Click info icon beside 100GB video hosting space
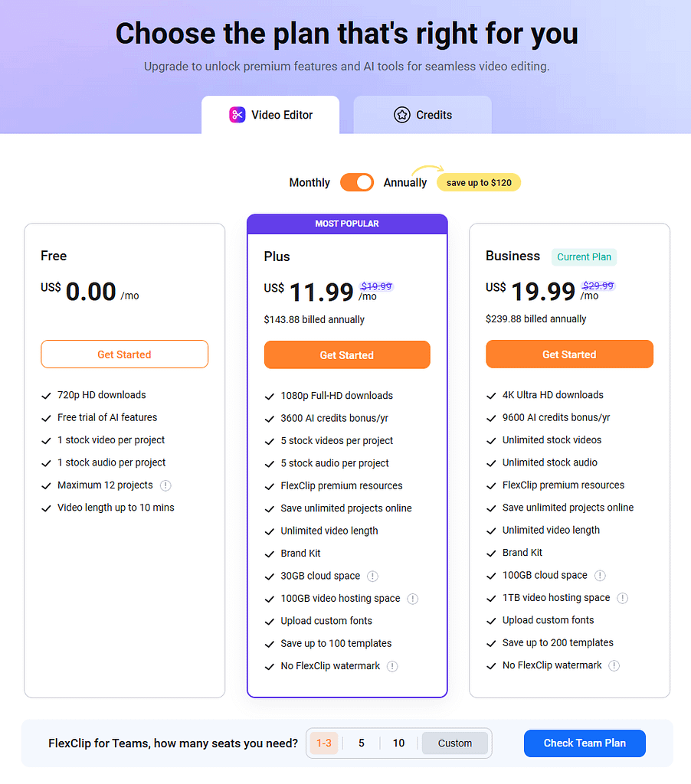The width and height of the screenshot is (691, 784). [x=413, y=599]
